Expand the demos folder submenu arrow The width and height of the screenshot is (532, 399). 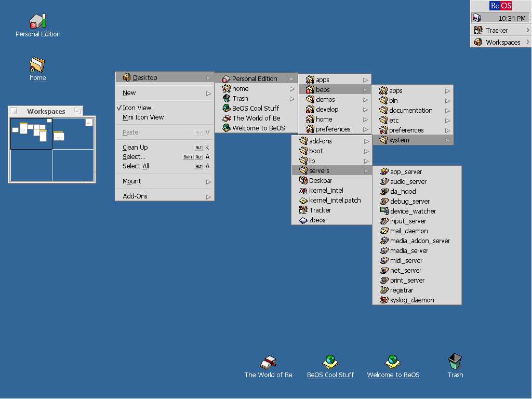click(365, 100)
